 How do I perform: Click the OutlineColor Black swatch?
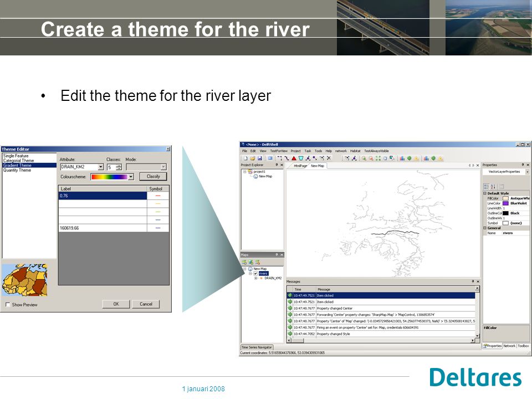pyautogui.click(x=505, y=213)
